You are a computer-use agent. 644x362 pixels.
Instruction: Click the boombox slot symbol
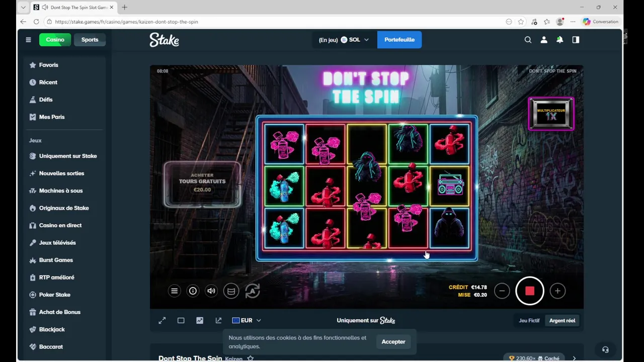[x=450, y=185]
